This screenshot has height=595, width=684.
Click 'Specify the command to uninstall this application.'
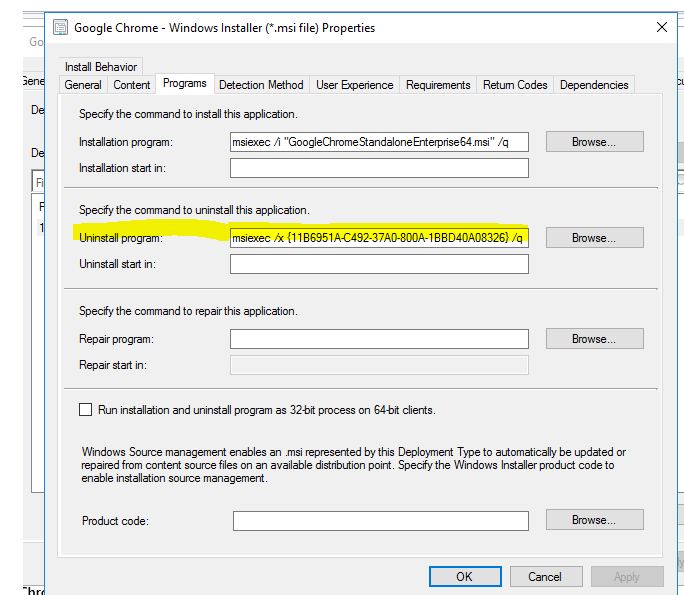194,210
